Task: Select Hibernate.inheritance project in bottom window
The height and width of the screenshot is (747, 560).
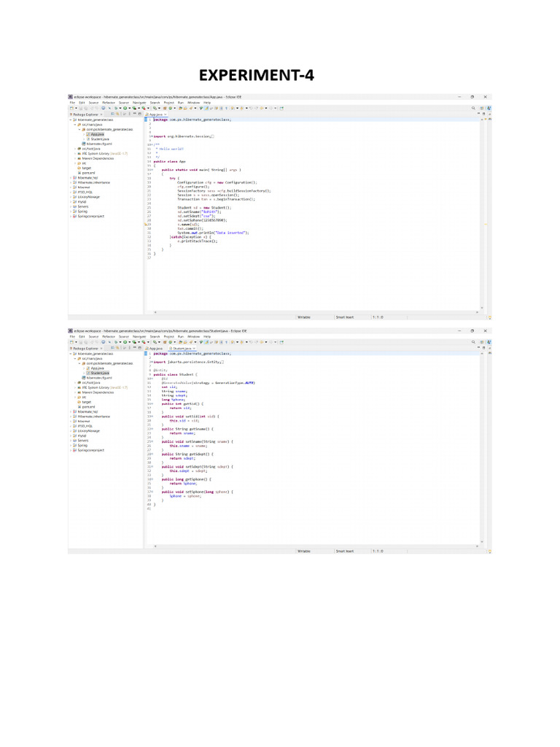Action: [x=93, y=417]
